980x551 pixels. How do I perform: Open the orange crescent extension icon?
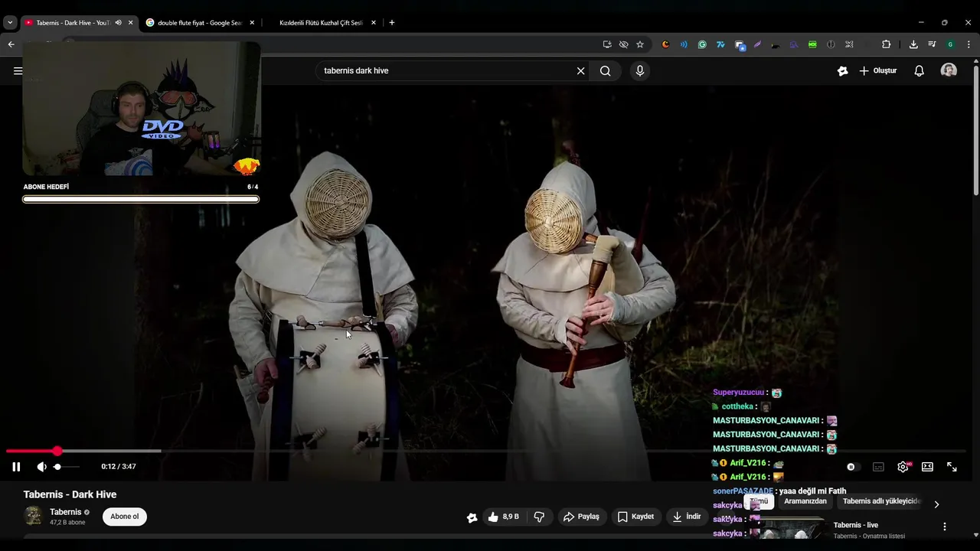click(x=665, y=44)
